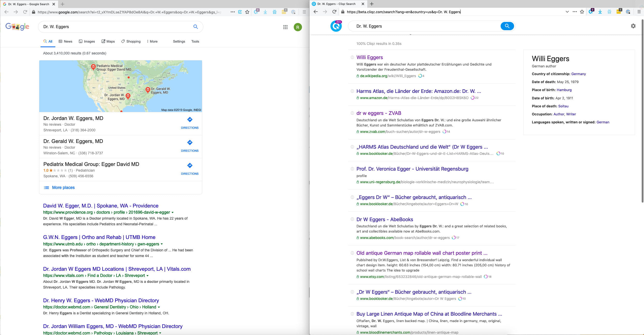Image resolution: width=644 pixels, height=335 pixels.
Task: Open the More places link
Action: coord(63,188)
